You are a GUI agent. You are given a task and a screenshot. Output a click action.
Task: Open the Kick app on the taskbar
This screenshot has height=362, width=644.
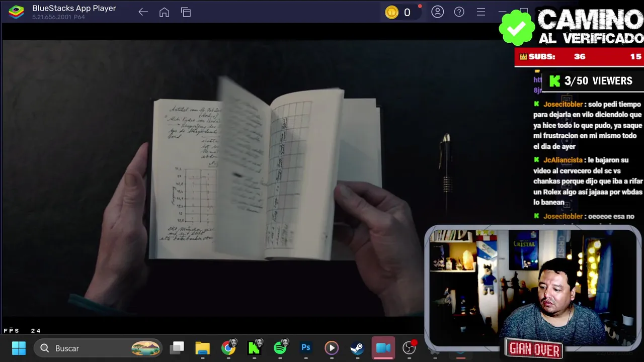pos(255,348)
